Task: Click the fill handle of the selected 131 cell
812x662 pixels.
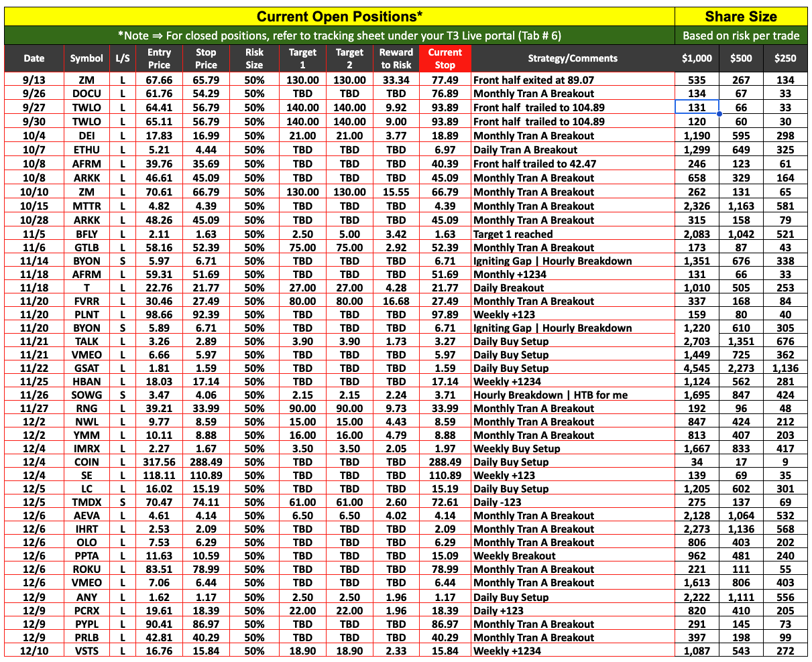Action: tap(719, 114)
